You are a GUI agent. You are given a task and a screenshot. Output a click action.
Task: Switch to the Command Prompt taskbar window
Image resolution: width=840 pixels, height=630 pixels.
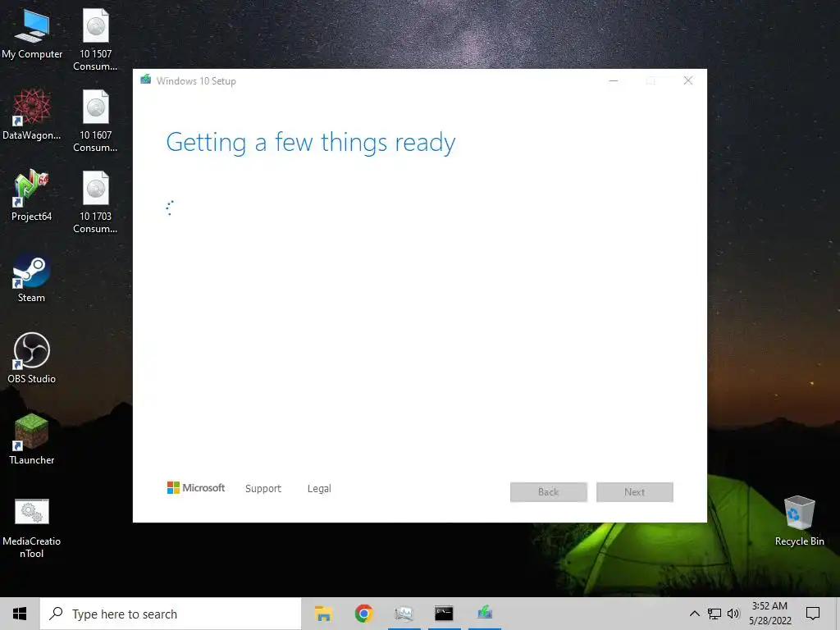pos(444,614)
